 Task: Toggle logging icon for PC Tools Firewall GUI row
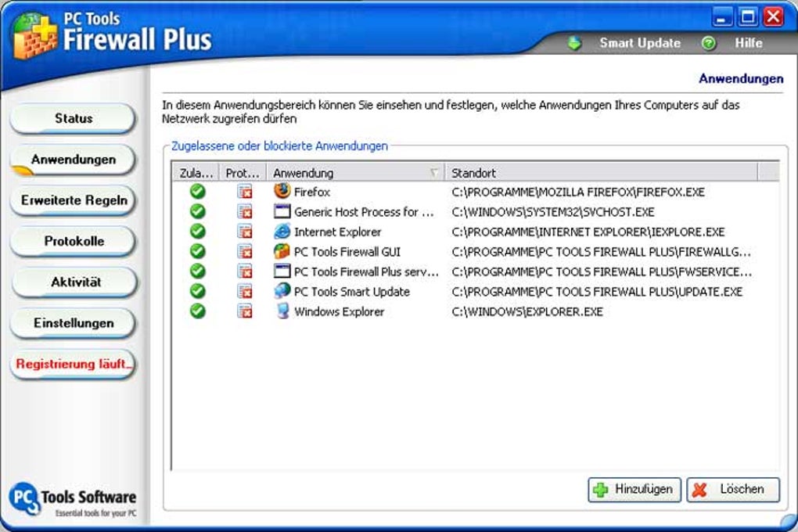tap(245, 251)
